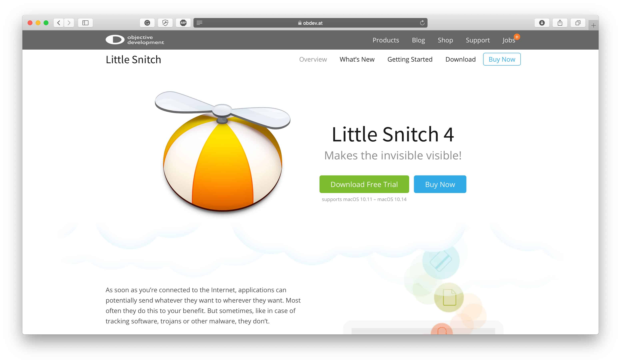Click the Overview tab

(x=313, y=59)
